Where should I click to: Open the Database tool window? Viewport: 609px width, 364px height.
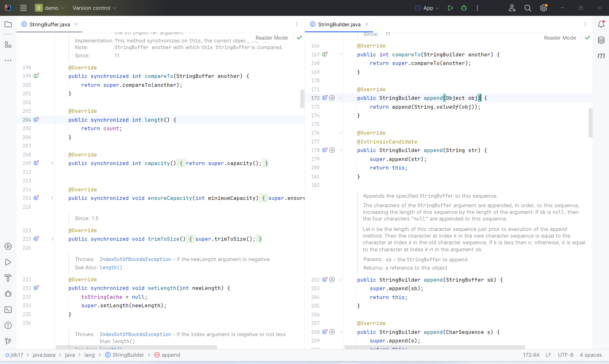tap(601, 40)
